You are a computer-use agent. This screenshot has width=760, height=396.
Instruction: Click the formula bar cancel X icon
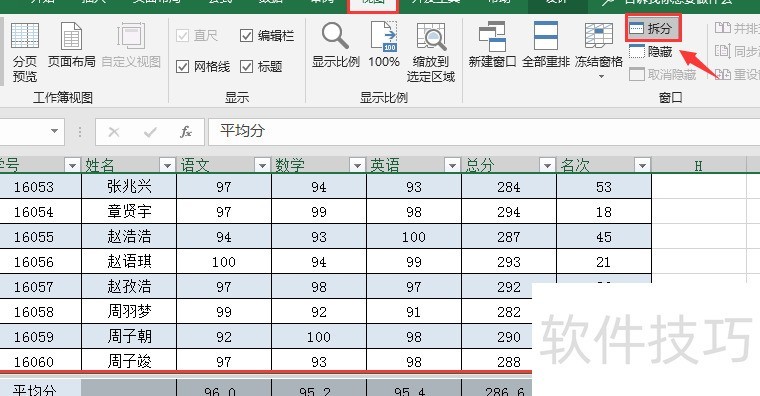point(114,132)
